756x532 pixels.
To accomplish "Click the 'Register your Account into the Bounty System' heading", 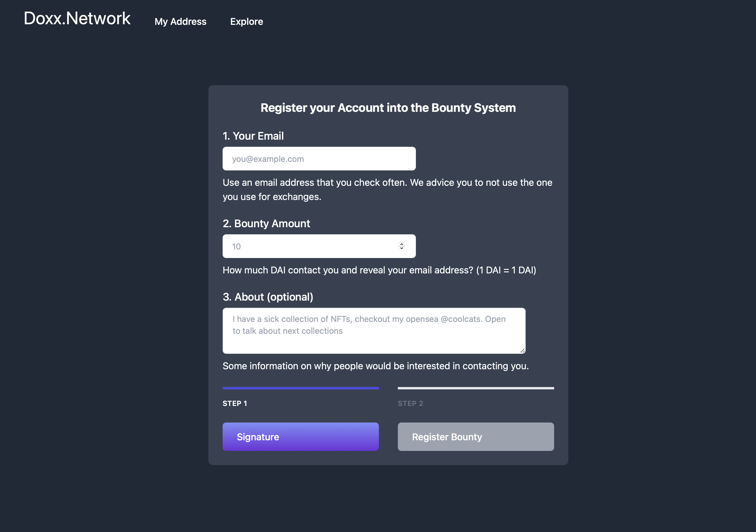I will tap(388, 108).
